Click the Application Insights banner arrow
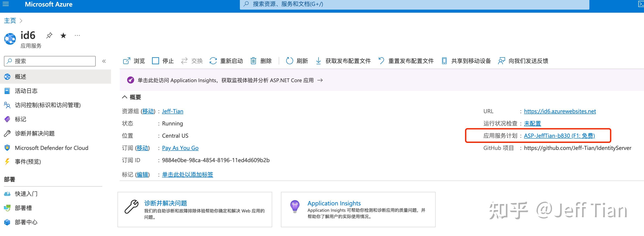 click(x=320, y=80)
